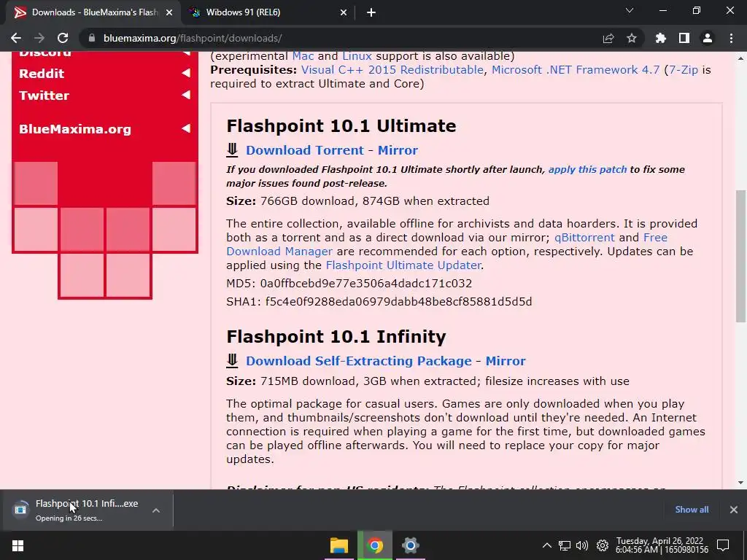
Task: Open the Mac support link
Action: tap(303, 56)
